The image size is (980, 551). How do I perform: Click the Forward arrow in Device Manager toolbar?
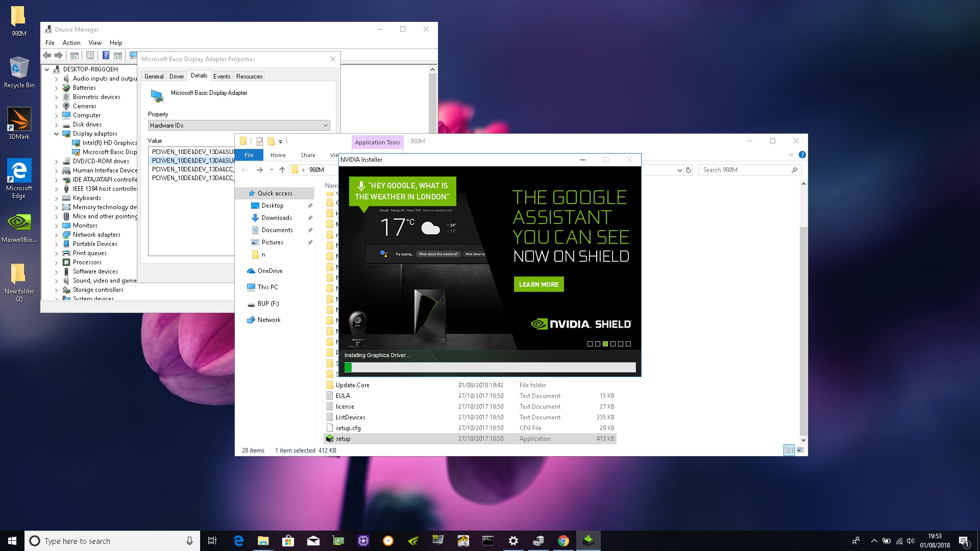coord(59,56)
